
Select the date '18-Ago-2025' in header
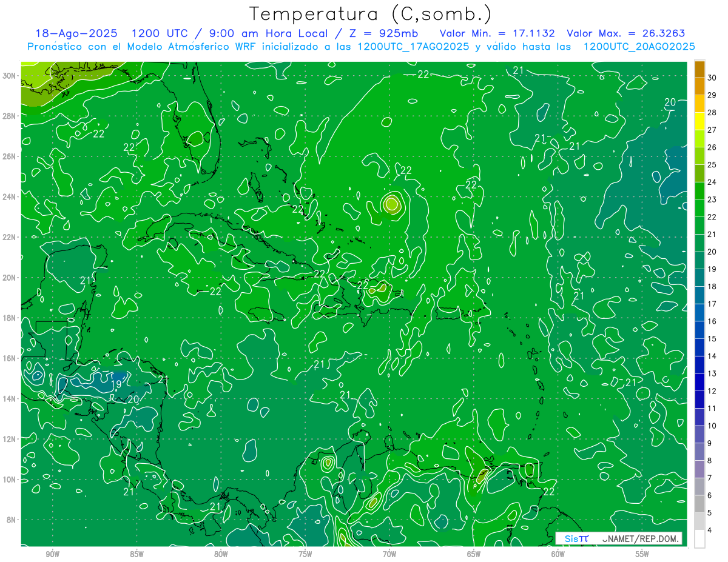click(75, 33)
